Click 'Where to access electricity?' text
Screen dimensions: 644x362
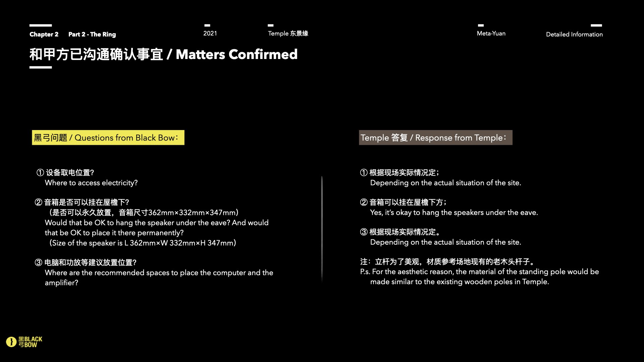(91, 183)
